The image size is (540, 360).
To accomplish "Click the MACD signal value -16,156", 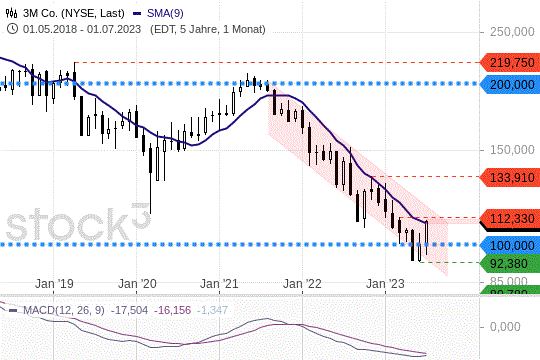I will pyautogui.click(x=172, y=310).
